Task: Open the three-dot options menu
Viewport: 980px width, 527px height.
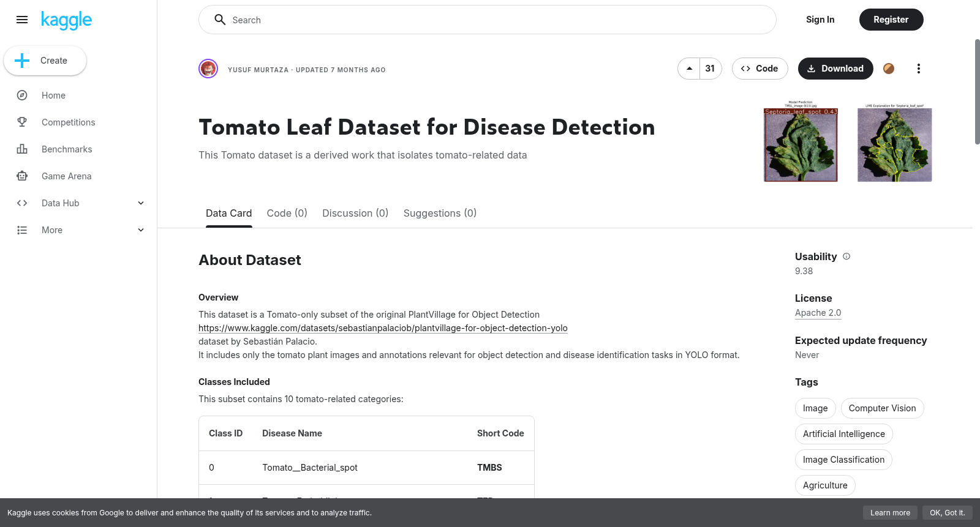Action: [x=918, y=69]
